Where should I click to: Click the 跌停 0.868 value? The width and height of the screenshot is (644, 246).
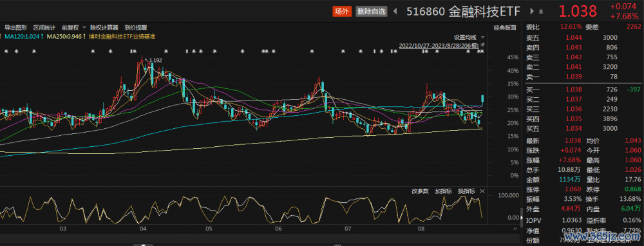click(633, 189)
